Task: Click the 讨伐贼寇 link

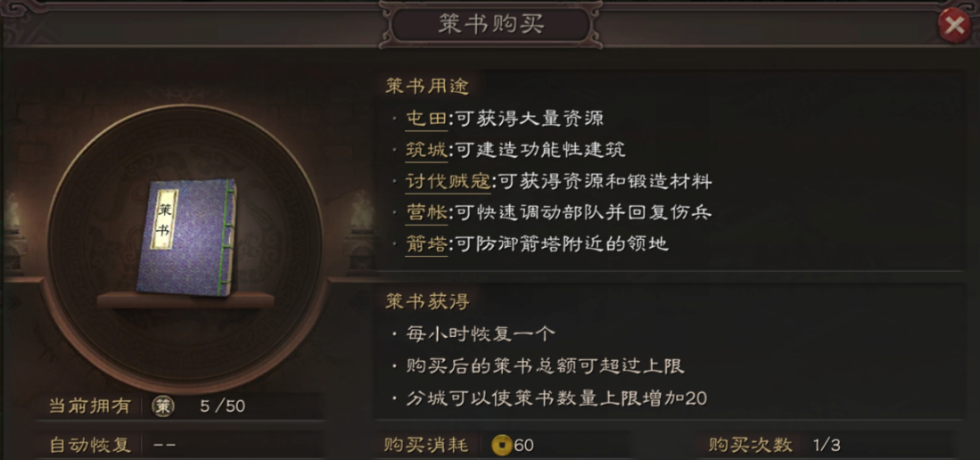Action: coord(449,181)
